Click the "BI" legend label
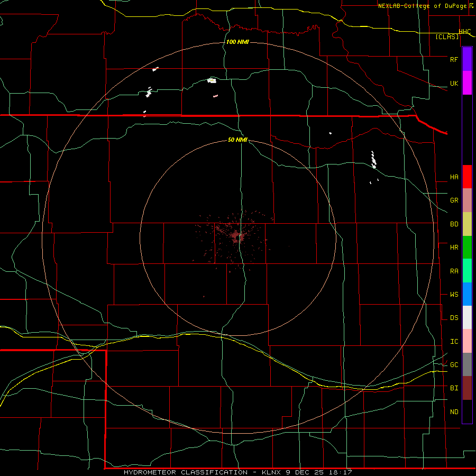The image size is (476, 476). 454,388
